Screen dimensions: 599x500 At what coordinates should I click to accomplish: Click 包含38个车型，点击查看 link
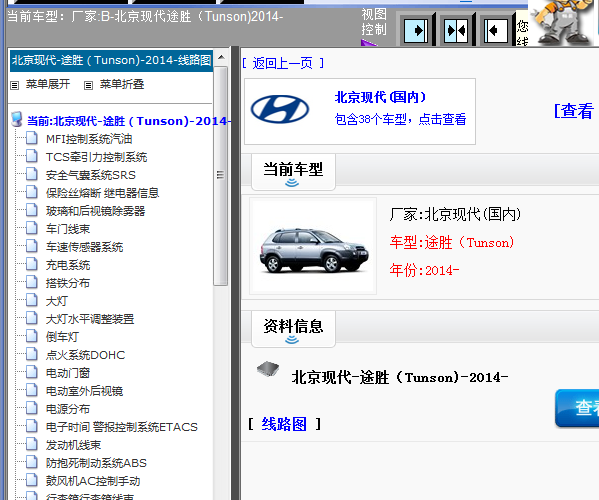(x=400, y=119)
